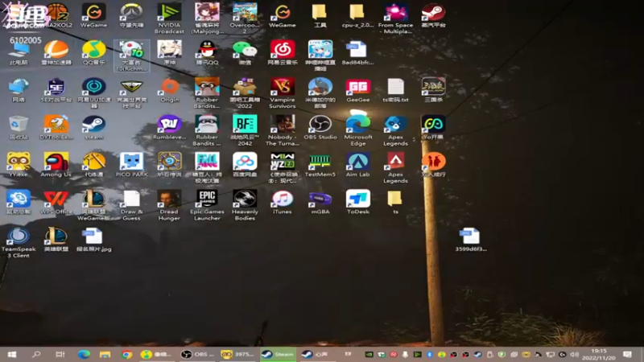Open the Windows Start menu

pyautogui.click(x=11, y=354)
